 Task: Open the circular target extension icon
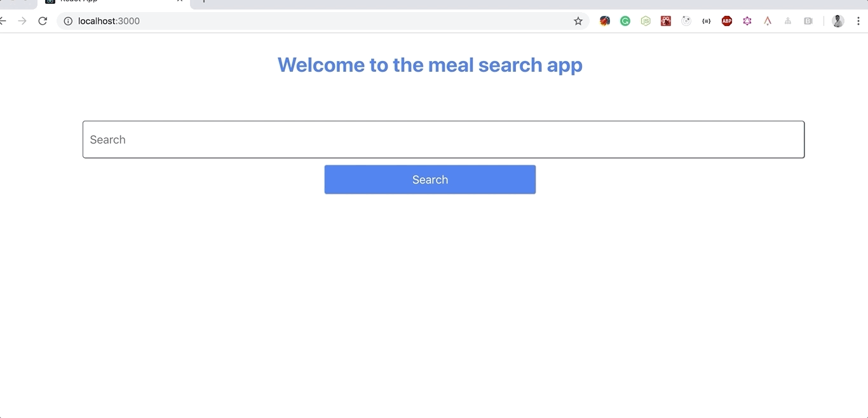coord(686,21)
